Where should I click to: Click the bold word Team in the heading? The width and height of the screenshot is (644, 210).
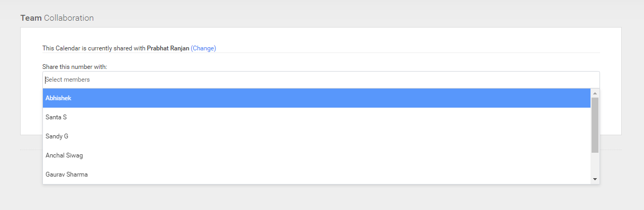pyautogui.click(x=31, y=18)
